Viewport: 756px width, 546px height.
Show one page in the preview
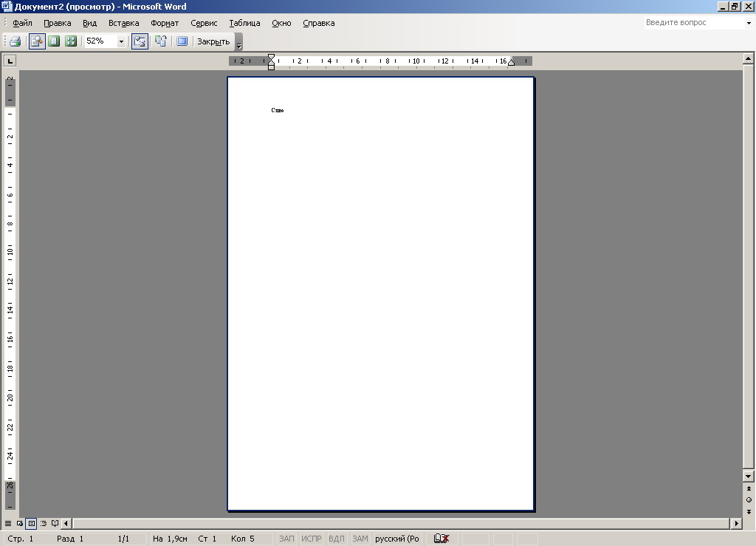[54, 41]
